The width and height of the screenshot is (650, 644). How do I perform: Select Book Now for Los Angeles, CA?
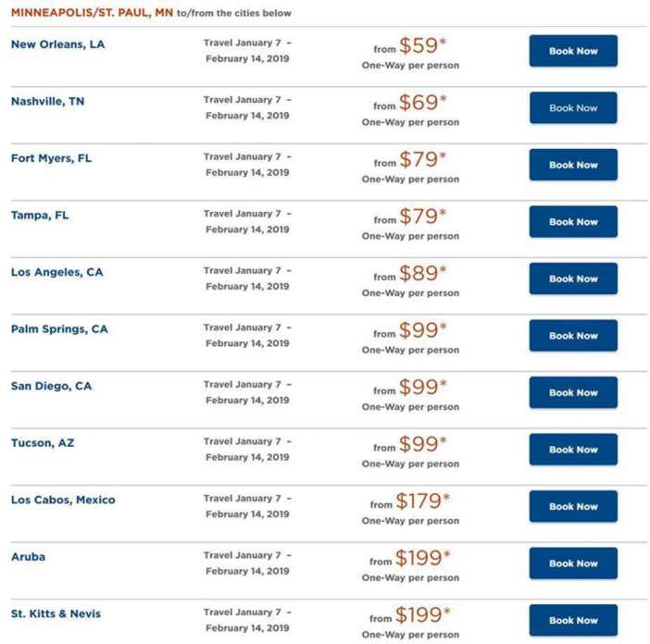[x=573, y=279]
